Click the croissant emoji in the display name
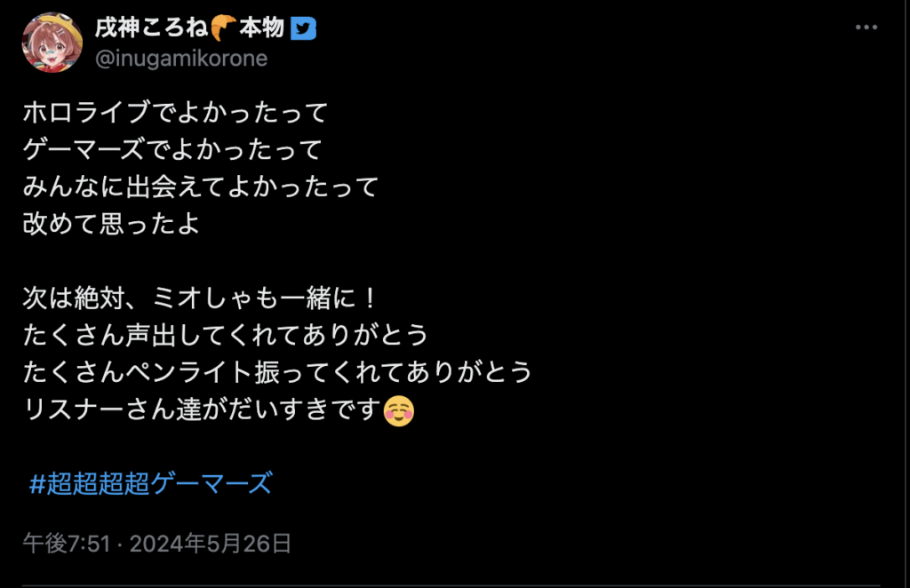Screen dimensions: 910x588 [x=223, y=28]
